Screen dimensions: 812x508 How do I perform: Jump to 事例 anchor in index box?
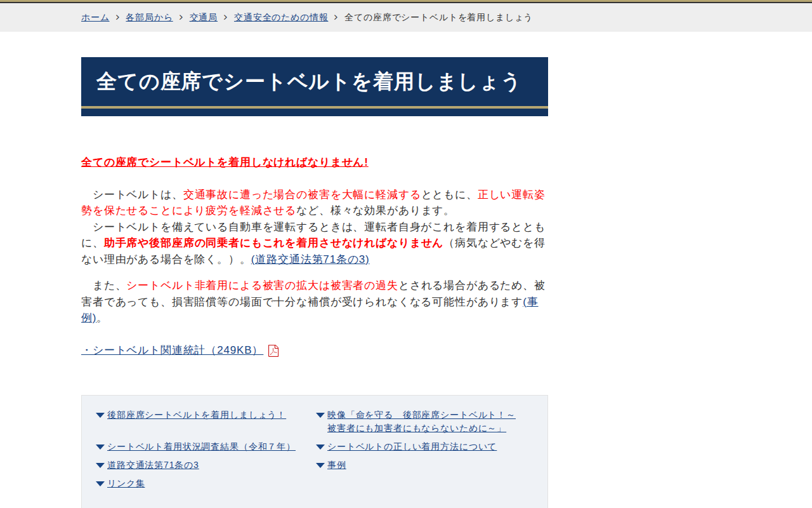pos(336,465)
